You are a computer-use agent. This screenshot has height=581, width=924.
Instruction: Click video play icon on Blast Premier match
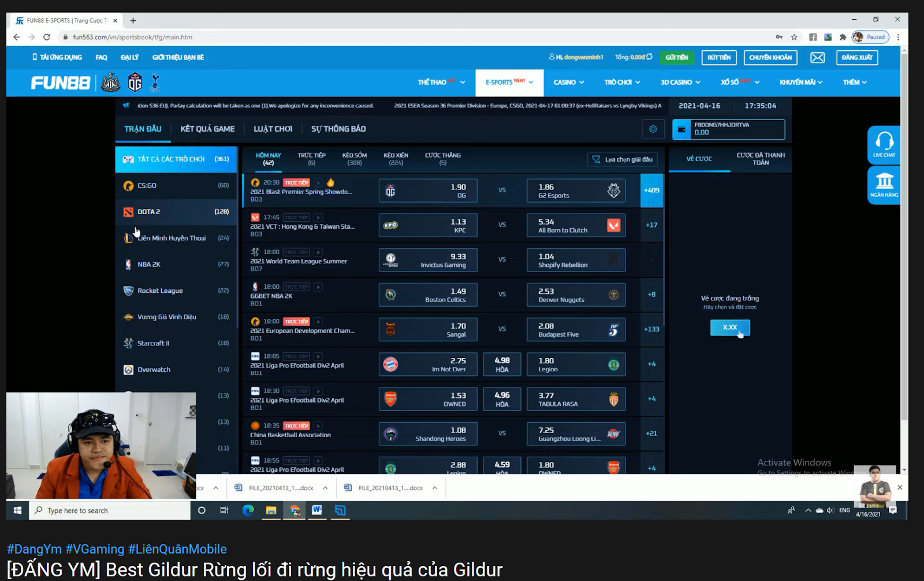click(318, 183)
